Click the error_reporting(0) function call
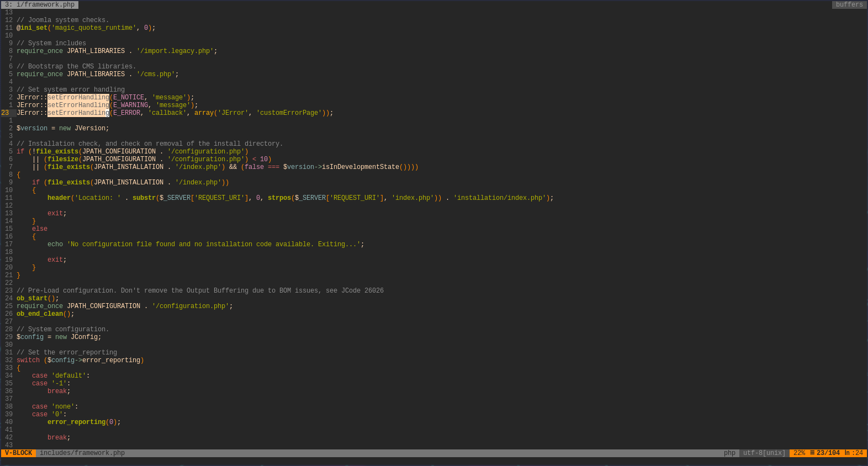This screenshot has width=868, height=466. click(83, 422)
